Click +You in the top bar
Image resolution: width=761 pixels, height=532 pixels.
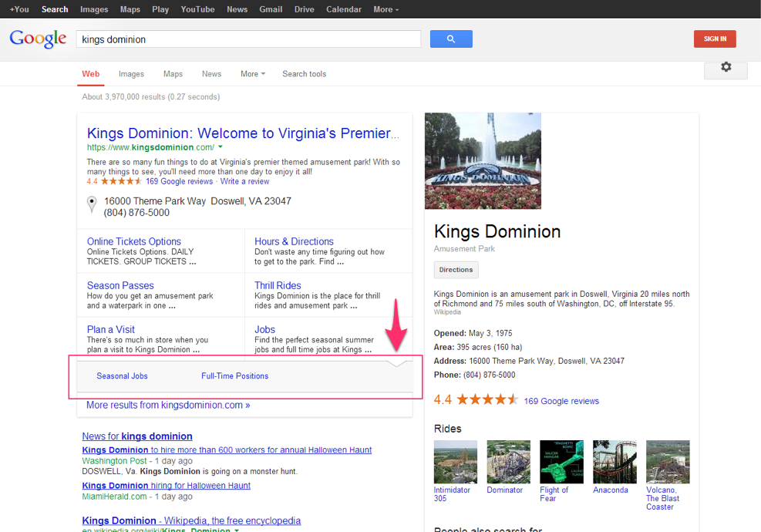[19, 9]
